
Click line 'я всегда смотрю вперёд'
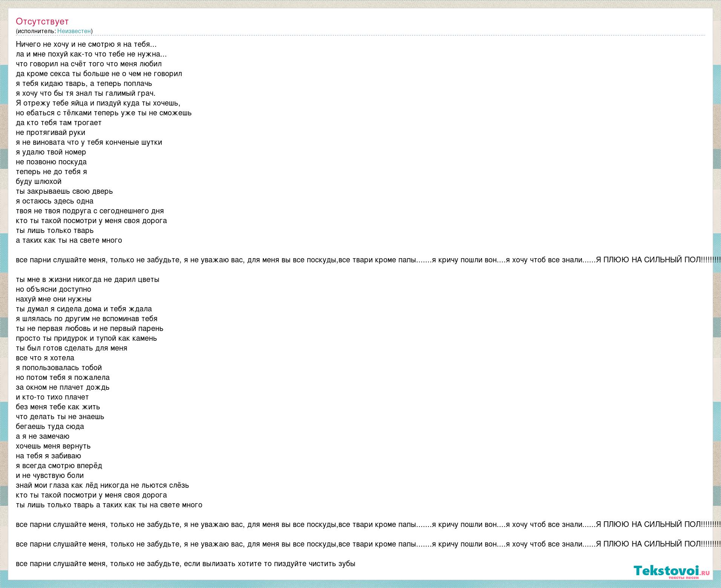(59, 465)
